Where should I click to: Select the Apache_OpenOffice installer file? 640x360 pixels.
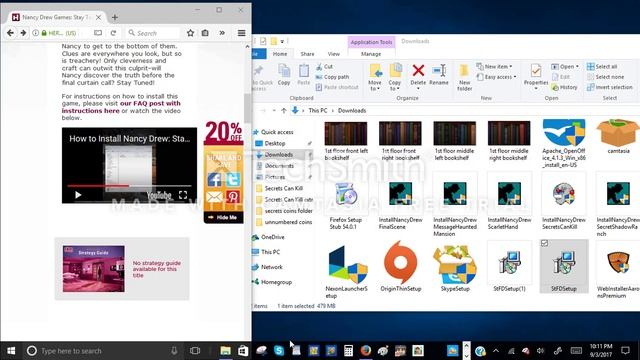coord(564,144)
